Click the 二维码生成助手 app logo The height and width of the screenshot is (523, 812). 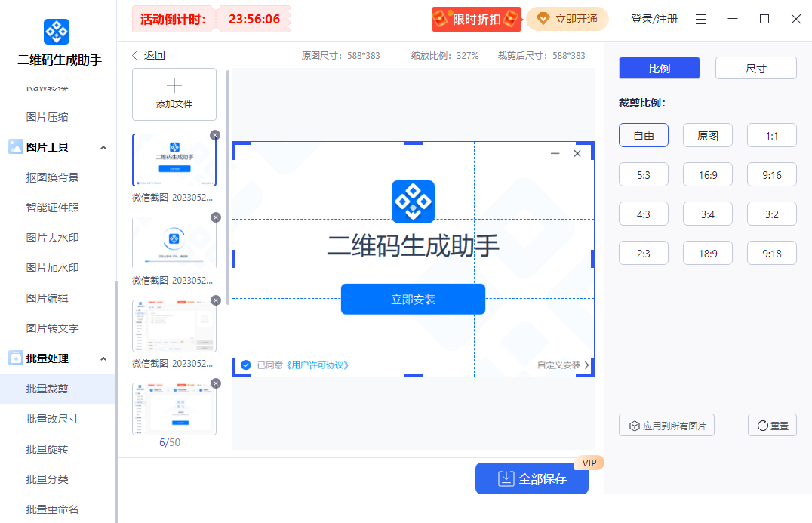(57, 32)
